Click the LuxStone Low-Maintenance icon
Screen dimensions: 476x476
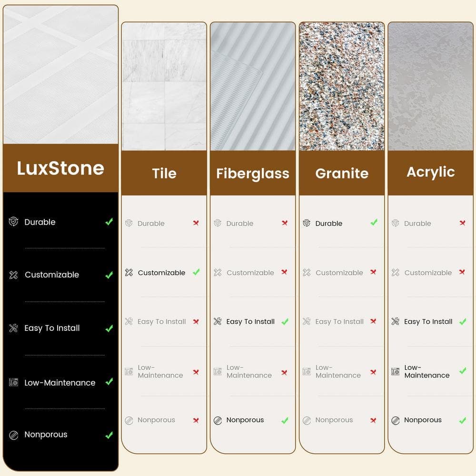[13, 382]
